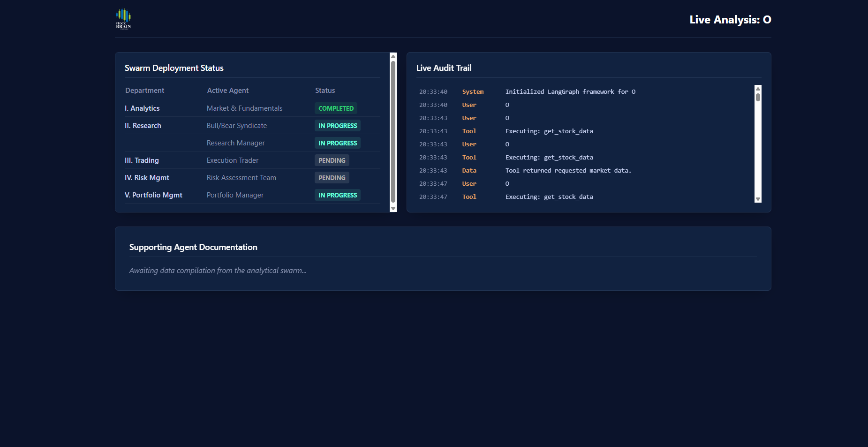
Task: Select the V. Portfolio Mgmt department
Action: (153, 195)
